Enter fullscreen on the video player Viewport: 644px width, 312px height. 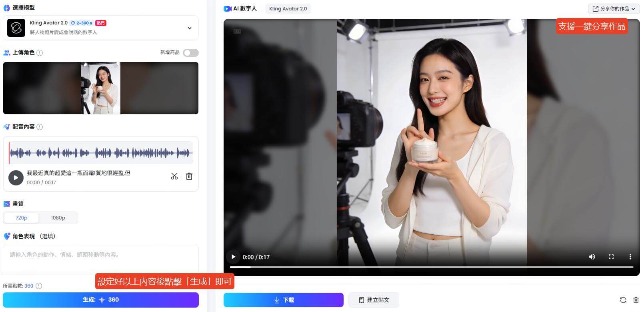point(611,257)
